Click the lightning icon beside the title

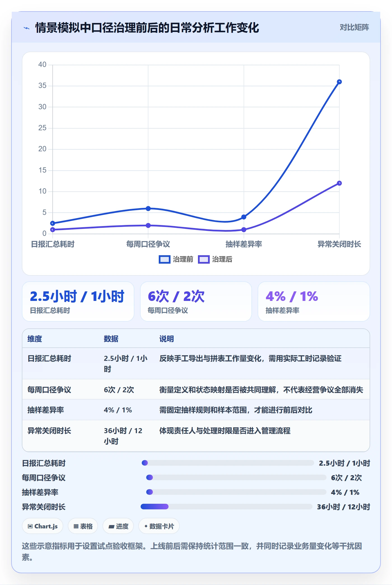(x=27, y=28)
